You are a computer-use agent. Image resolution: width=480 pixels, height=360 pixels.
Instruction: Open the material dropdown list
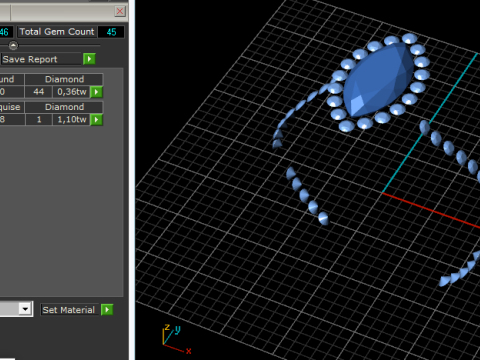[x=25, y=309]
